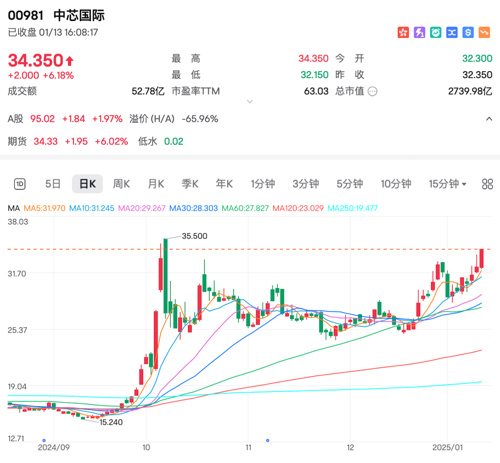Switch to the 5分钟 chart tab

pyautogui.click(x=349, y=184)
